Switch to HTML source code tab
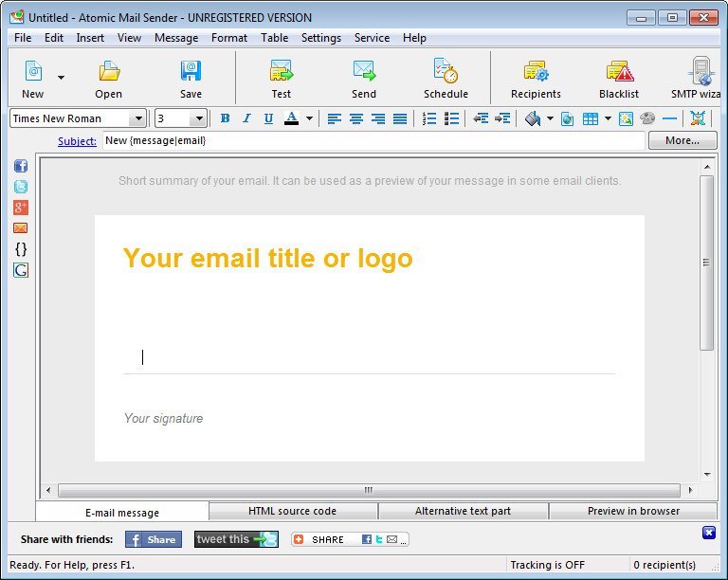Screen dimensions: 728x580 (x=292, y=511)
